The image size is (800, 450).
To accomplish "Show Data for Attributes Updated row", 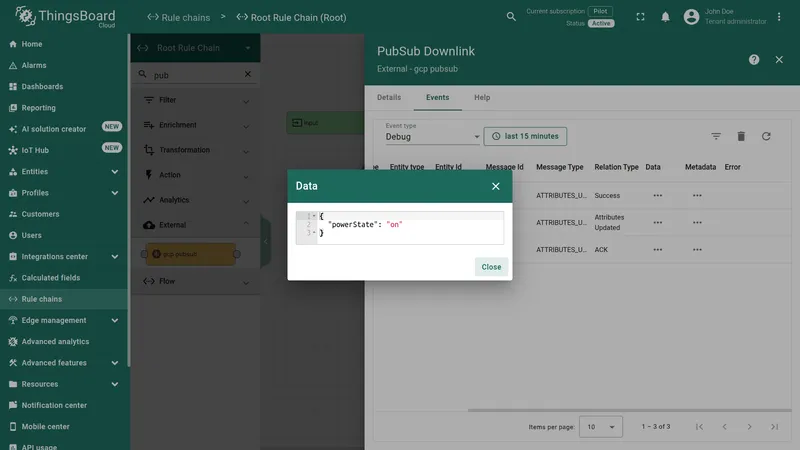I will pos(658,222).
